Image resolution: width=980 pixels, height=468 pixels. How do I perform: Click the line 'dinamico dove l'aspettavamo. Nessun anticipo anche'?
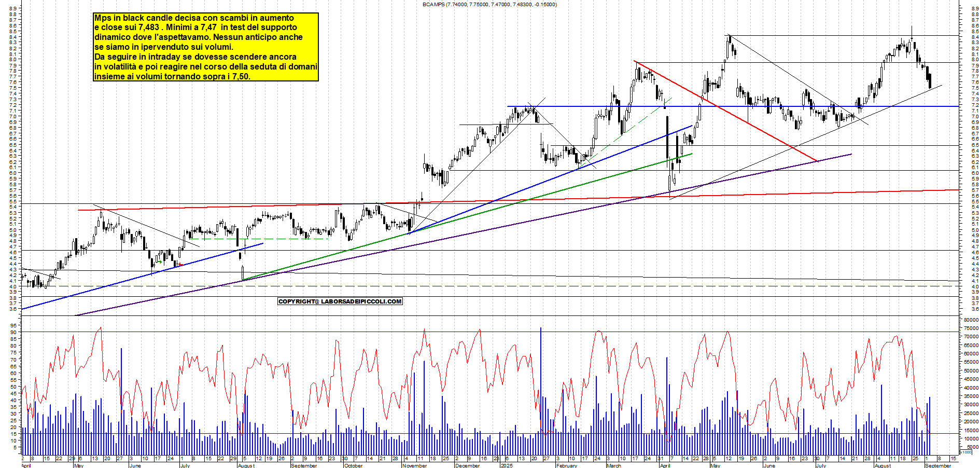pyautogui.click(x=199, y=37)
